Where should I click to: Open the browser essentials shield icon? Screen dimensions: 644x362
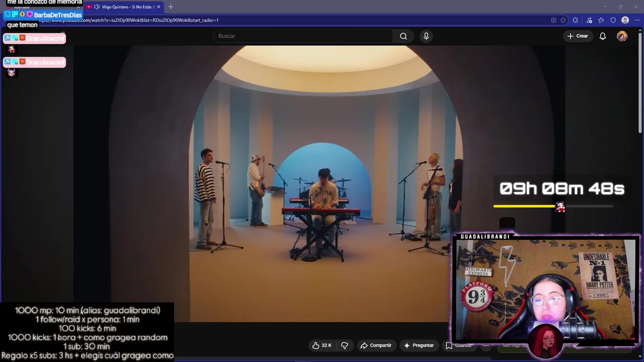pyautogui.click(x=613, y=20)
